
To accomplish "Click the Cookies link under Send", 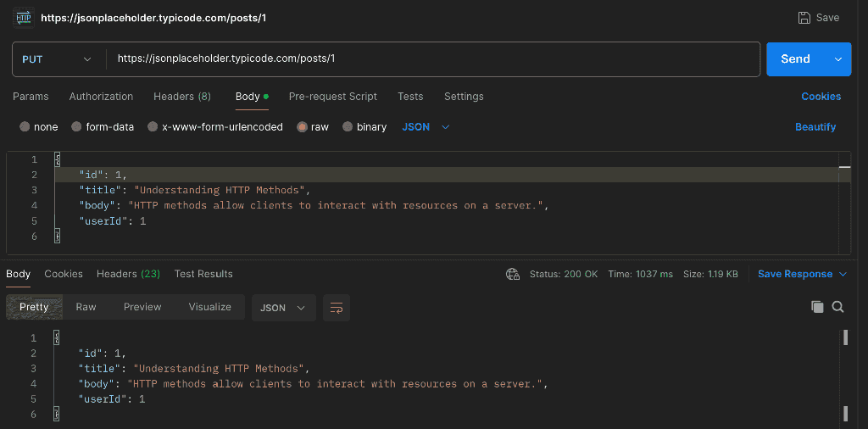I will point(821,97).
